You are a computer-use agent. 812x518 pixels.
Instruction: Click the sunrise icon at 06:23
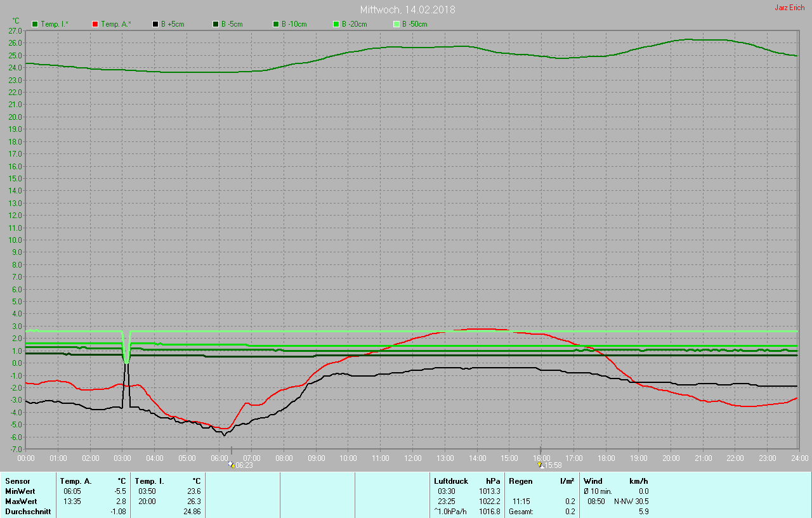(x=232, y=465)
